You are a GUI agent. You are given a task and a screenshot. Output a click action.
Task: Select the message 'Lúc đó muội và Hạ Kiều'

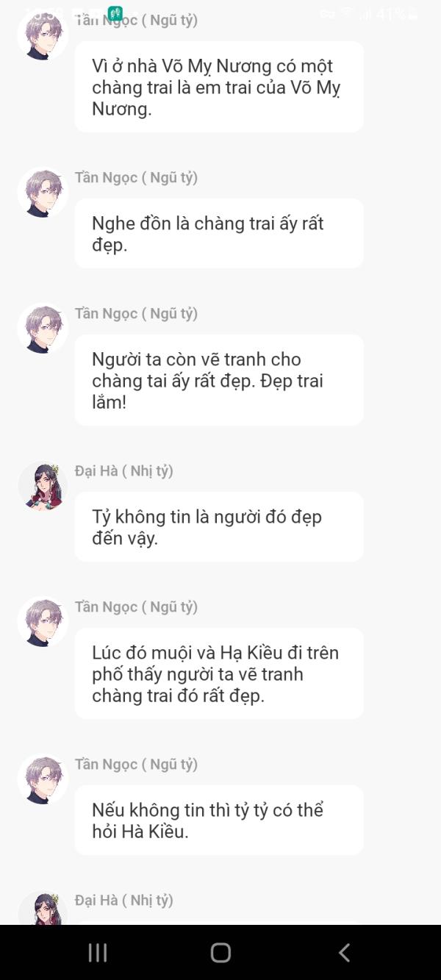coord(219,673)
